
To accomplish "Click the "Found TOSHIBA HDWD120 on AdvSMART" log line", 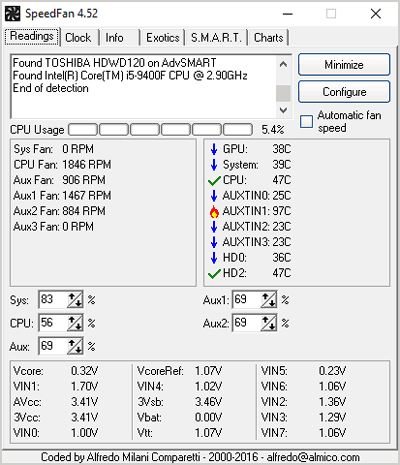I will pyautogui.click(x=114, y=63).
